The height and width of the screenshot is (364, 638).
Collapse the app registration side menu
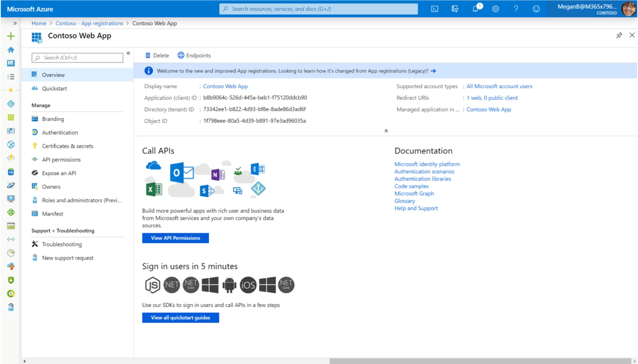(128, 53)
